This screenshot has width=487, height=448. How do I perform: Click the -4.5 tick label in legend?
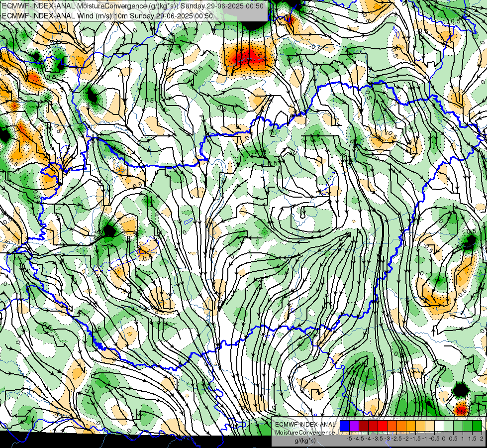359,439
